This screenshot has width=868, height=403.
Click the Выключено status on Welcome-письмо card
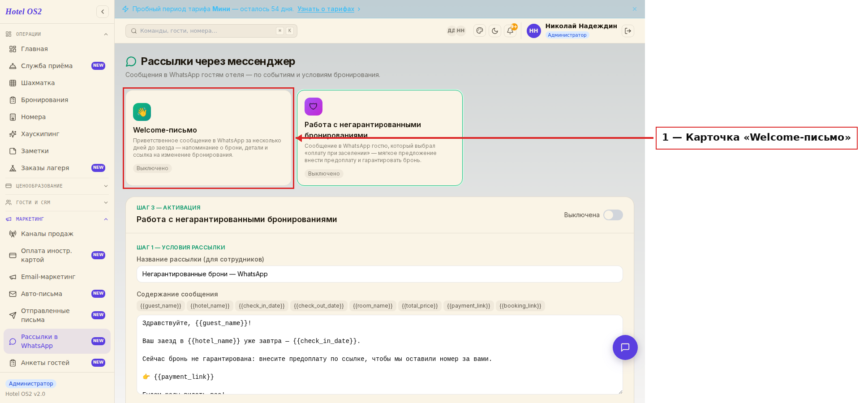pyautogui.click(x=152, y=168)
